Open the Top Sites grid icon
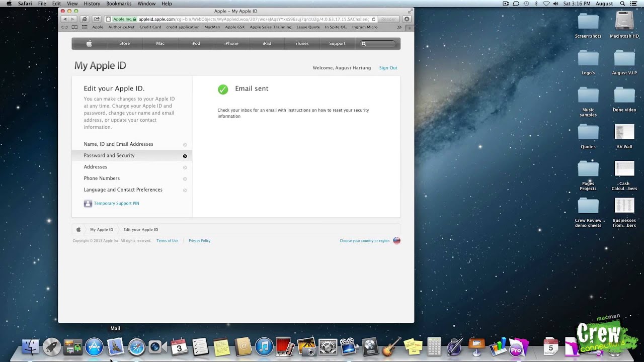The width and height of the screenshot is (644, 362). pyautogui.click(x=85, y=27)
